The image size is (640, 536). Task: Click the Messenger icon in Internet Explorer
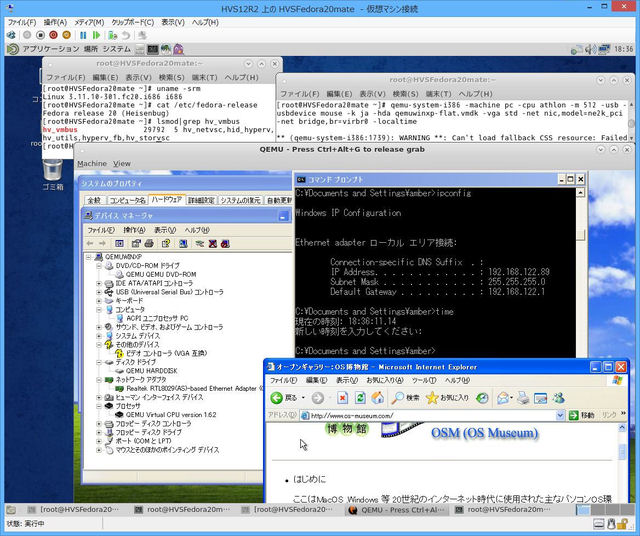tap(559, 398)
